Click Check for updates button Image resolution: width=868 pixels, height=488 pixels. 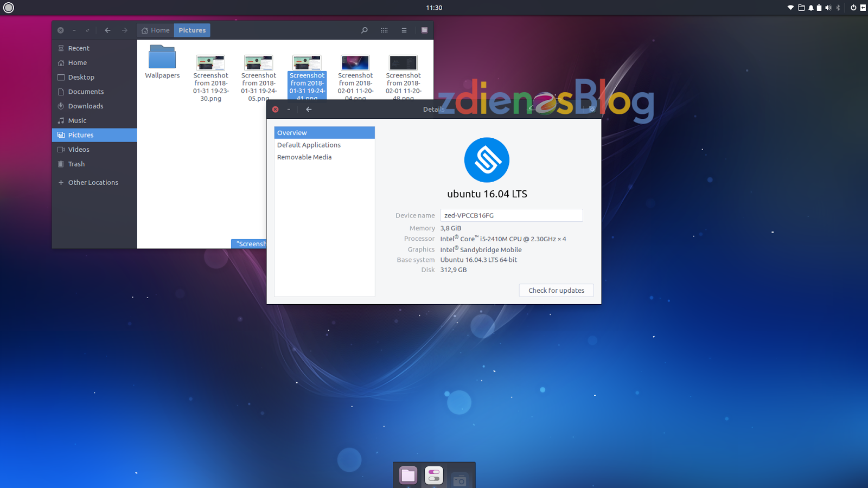[x=556, y=291]
